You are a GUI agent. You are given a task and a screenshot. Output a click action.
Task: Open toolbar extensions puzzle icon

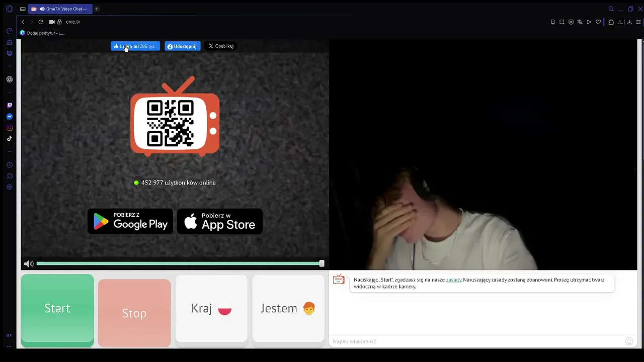click(x=611, y=22)
